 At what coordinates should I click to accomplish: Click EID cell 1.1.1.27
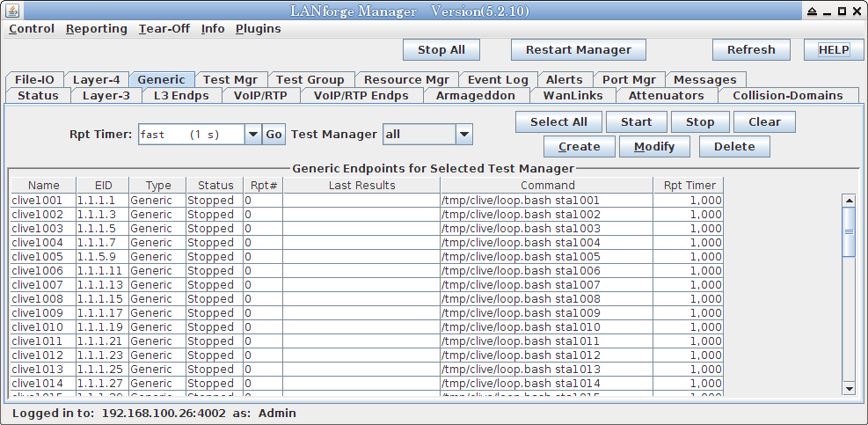tap(103, 384)
